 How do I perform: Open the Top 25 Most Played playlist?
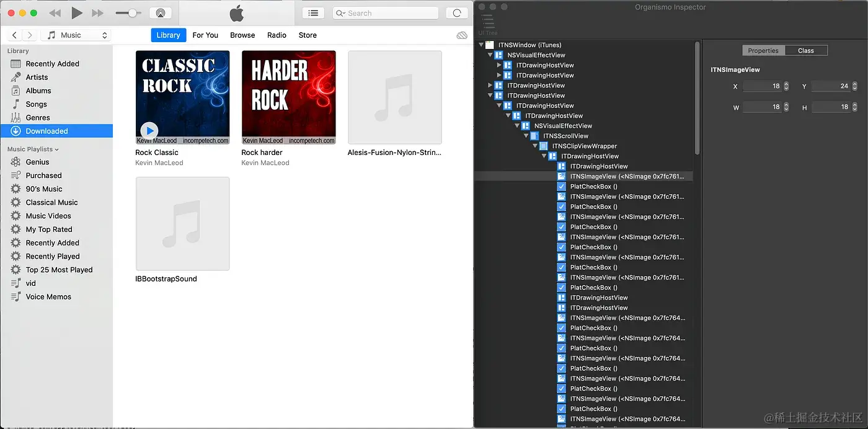tap(56, 270)
